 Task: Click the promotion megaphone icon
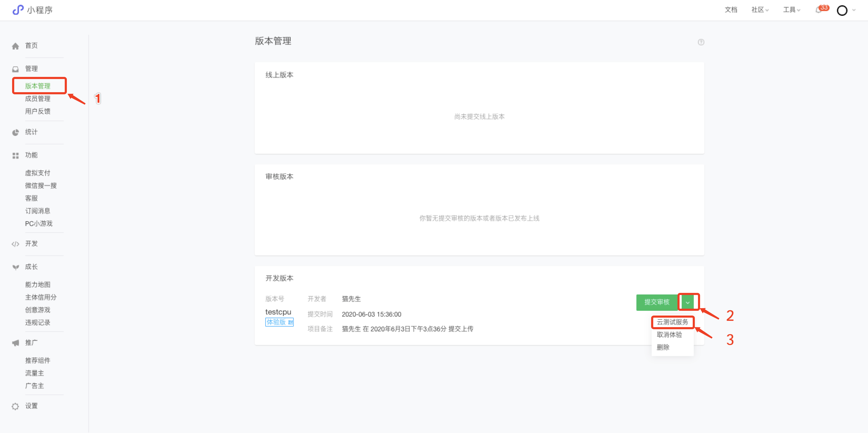click(x=16, y=343)
